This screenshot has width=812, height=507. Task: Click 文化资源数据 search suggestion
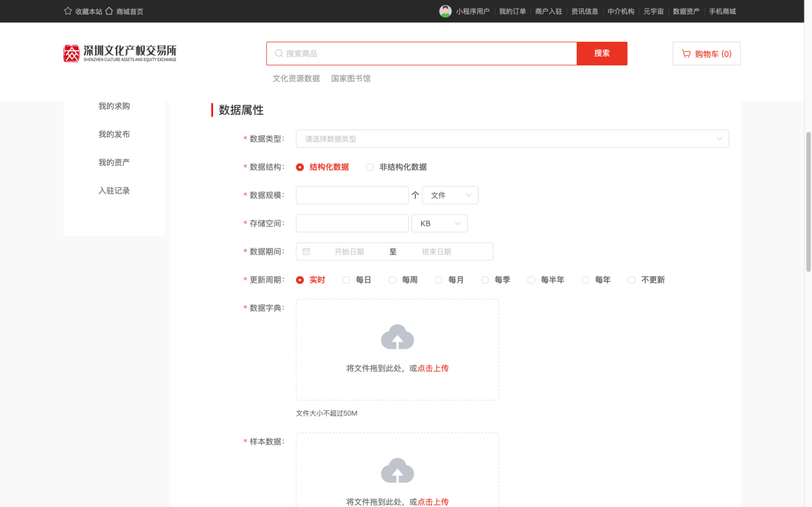pos(296,78)
